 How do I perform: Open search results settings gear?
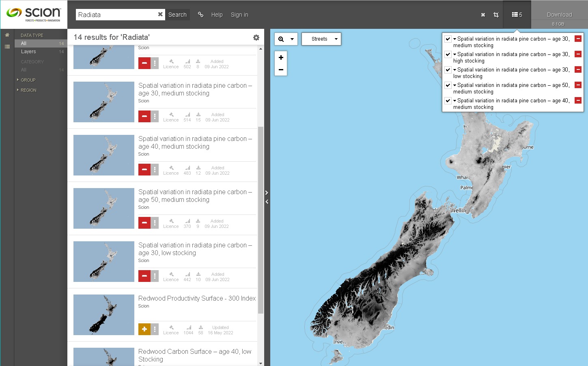click(x=256, y=37)
